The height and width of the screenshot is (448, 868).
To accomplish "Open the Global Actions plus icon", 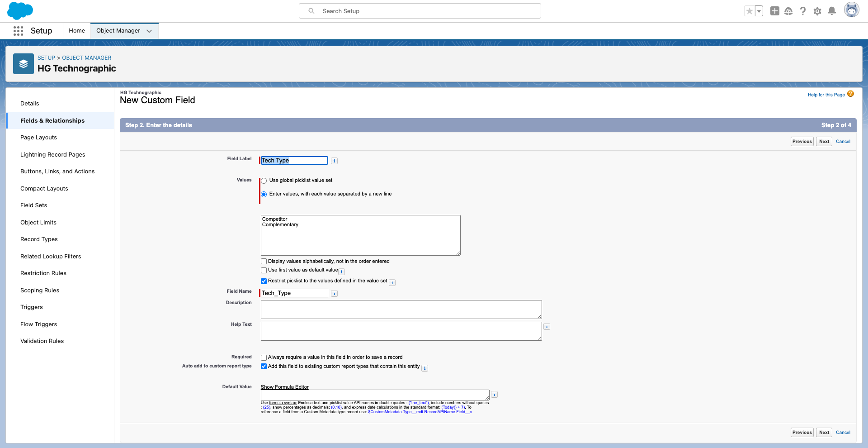I will [774, 11].
